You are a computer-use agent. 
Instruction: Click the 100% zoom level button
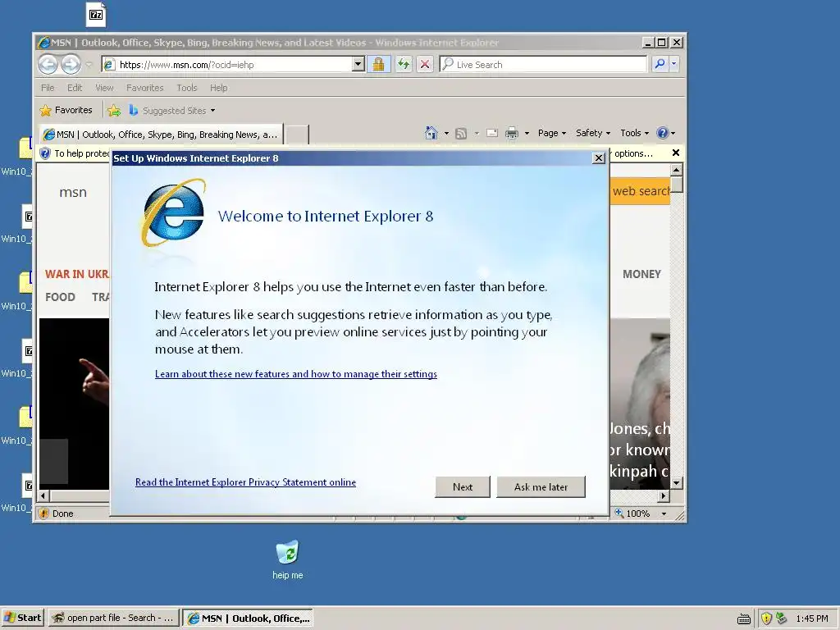point(632,514)
